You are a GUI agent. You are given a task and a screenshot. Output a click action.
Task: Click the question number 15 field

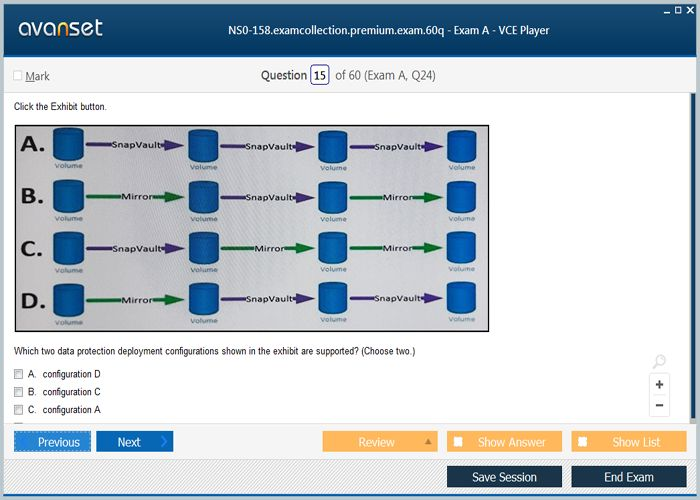pos(320,75)
